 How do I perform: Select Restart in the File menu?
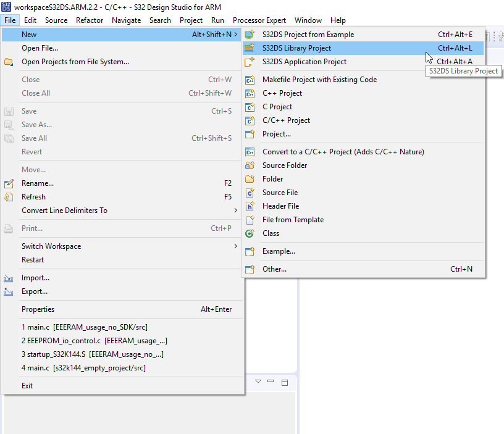[122, 260]
